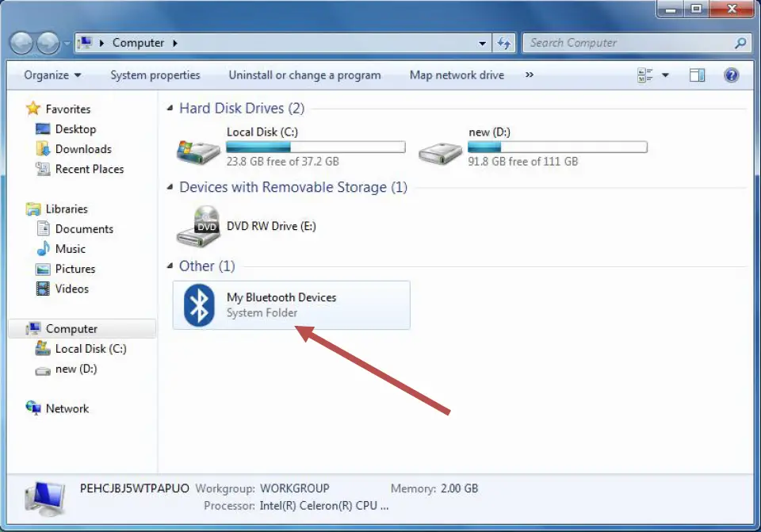Click the Refresh button beside address bar
Image resolution: width=761 pixels, height=532 pixels.
point(504,43)
